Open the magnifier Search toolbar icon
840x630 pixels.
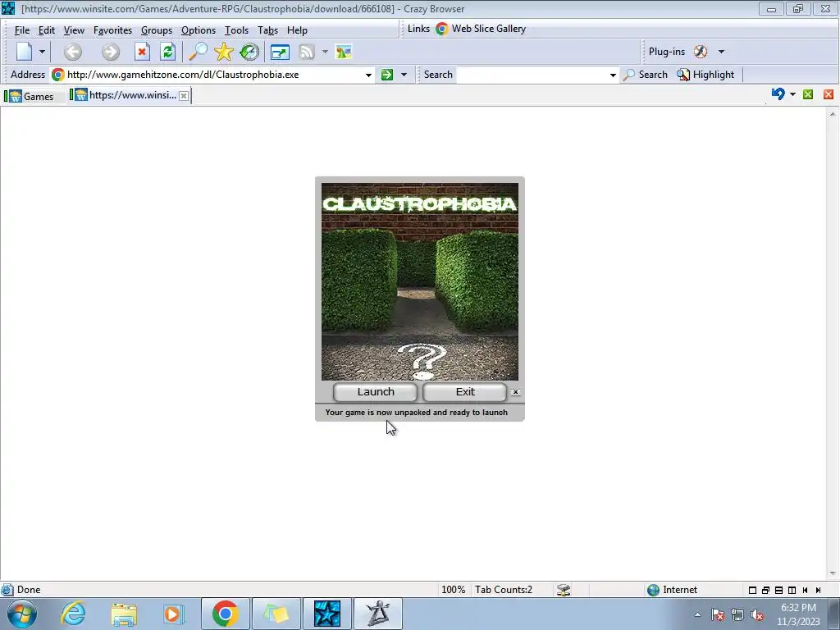coord(198,52)
